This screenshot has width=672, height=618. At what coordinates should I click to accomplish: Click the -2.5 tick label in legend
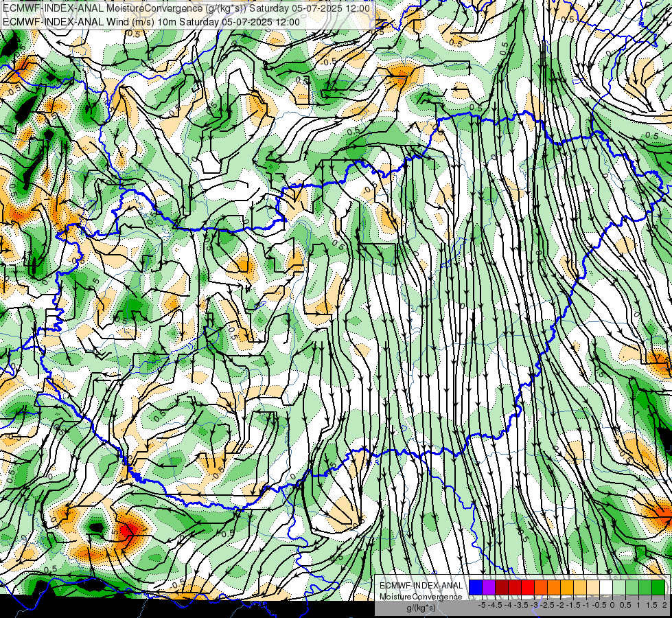[x=546, y=605]
